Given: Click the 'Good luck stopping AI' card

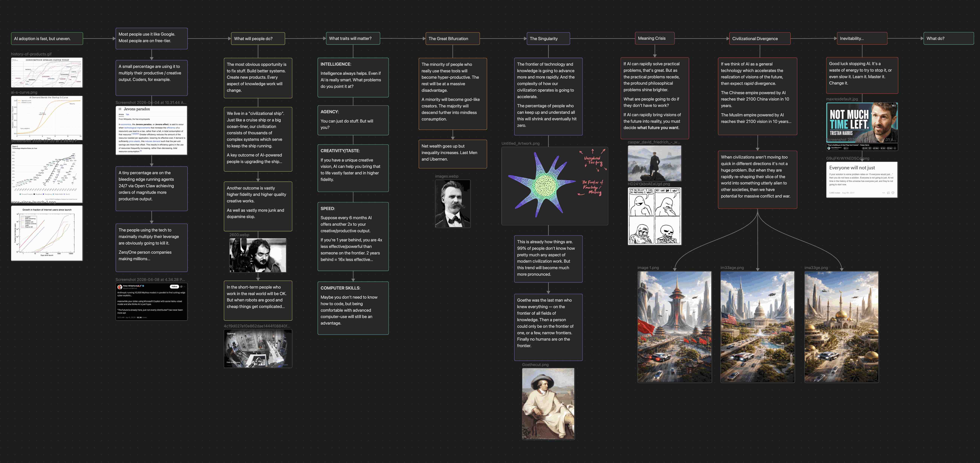Looking at the screenshot, I should pos(862,75).
